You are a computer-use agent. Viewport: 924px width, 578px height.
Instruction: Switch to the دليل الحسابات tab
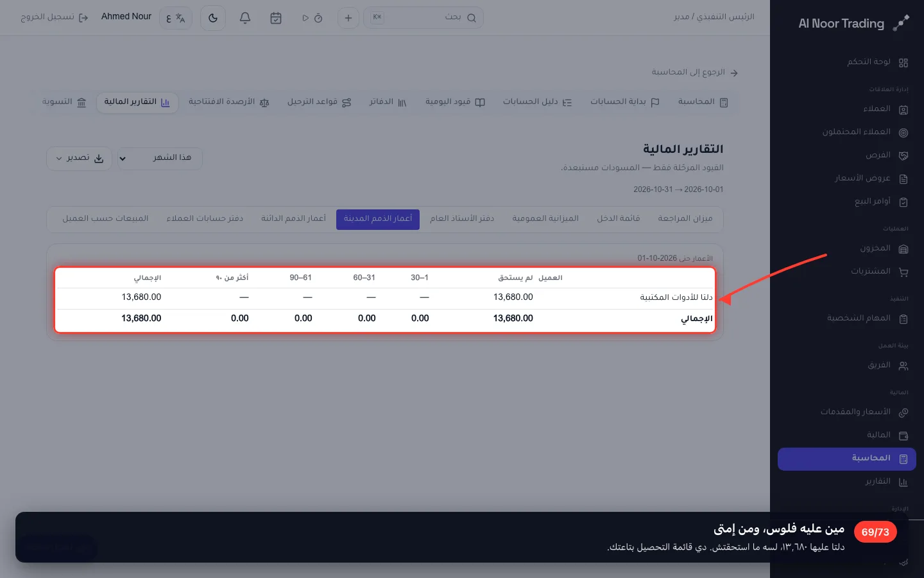pyautogui.click(x=537, y=102)
